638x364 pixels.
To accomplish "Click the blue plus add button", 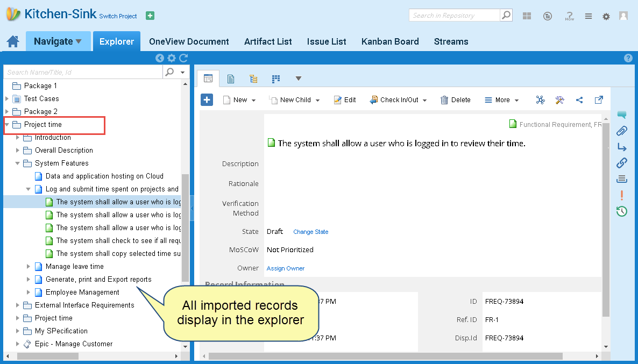I will click(207, 99).
